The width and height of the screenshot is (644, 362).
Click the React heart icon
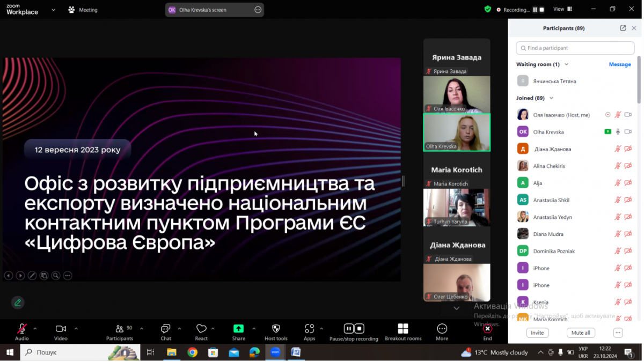coord(201,329)
